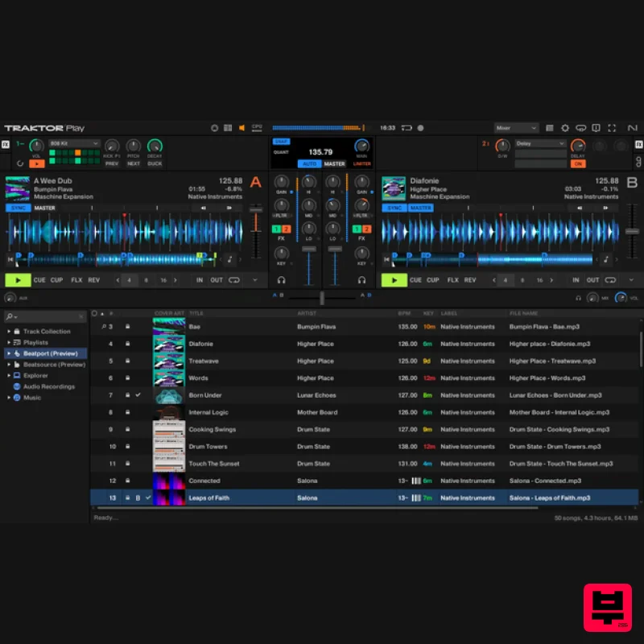Screen dimensions: 644x644
Task: Click Leaps of Faith cover art thumbnail
Action: pyautogui.click(x=169, y=497)
